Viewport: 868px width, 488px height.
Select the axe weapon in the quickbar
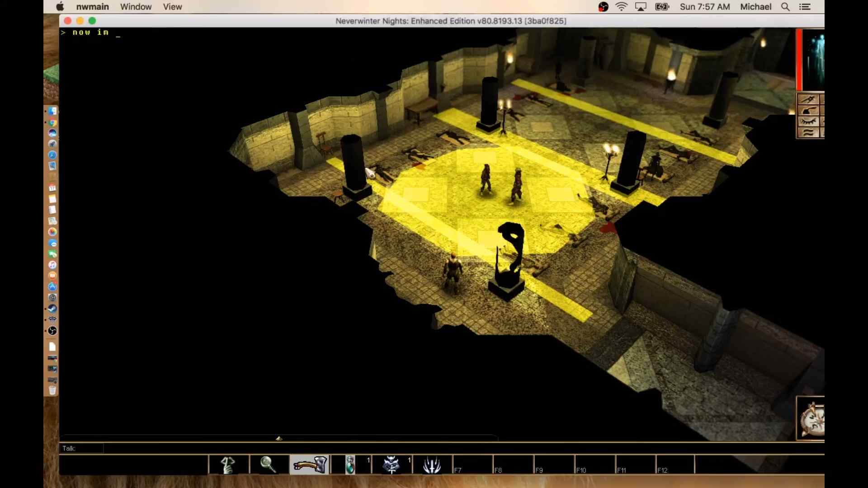point(309,464)
